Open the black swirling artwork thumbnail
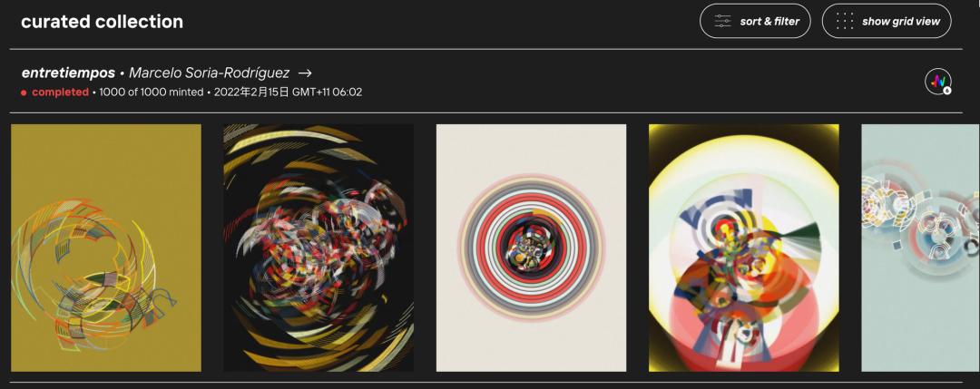The width and height of the screenshot is (980, 389). [318, 248]
